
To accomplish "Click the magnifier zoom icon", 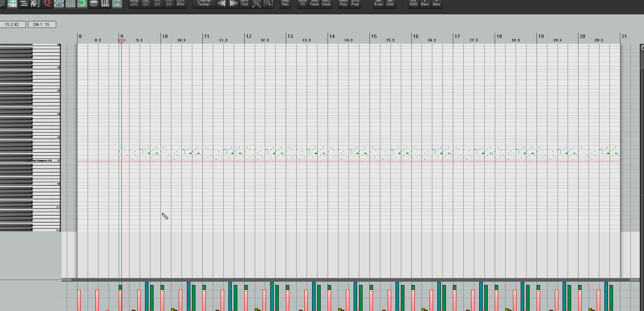I will pos(268,3).
